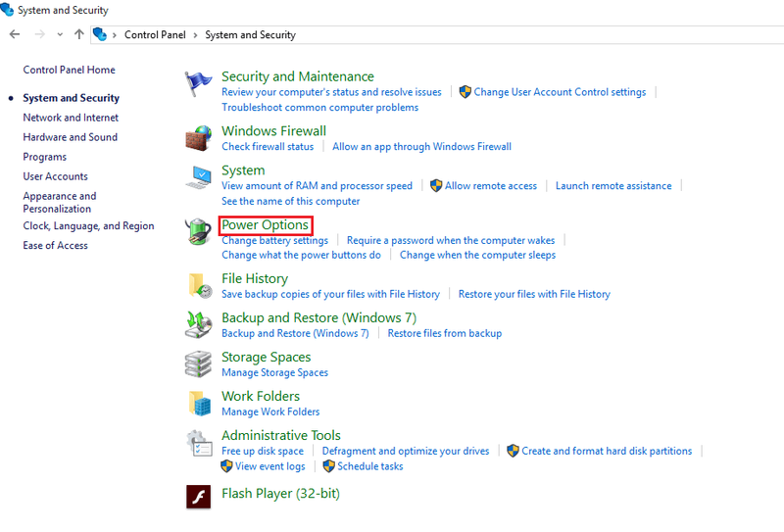Click the Flash Player red icon

[199, 497]
